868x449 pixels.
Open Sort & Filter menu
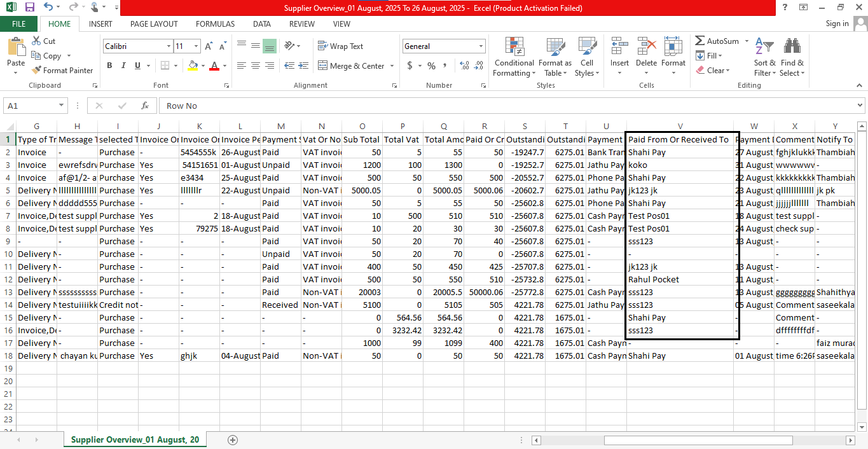764,57
